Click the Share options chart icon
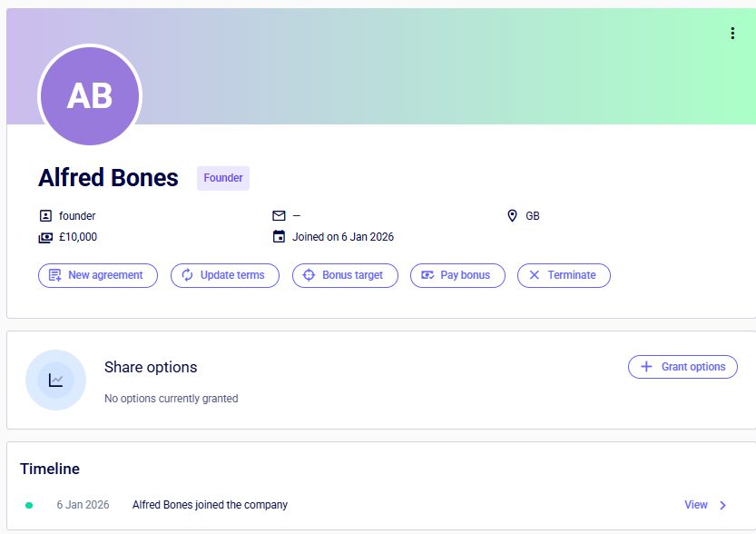Screen dimensions: 756x534 click(x=56, y=381)
